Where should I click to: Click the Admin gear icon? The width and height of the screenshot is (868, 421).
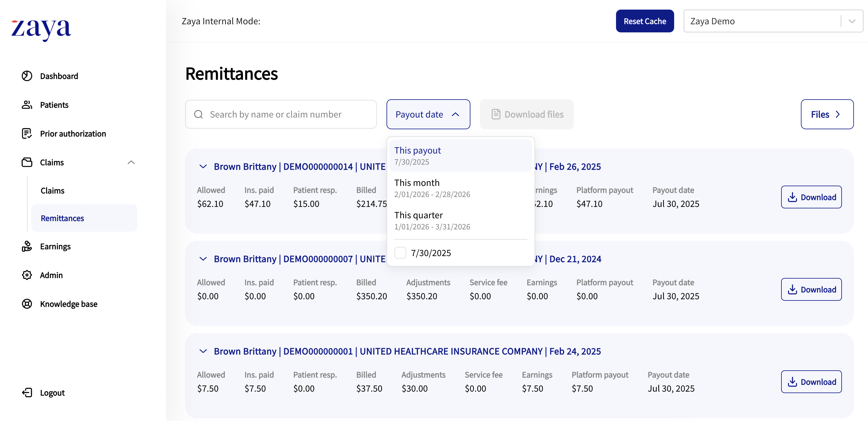(x=27, y=275)
